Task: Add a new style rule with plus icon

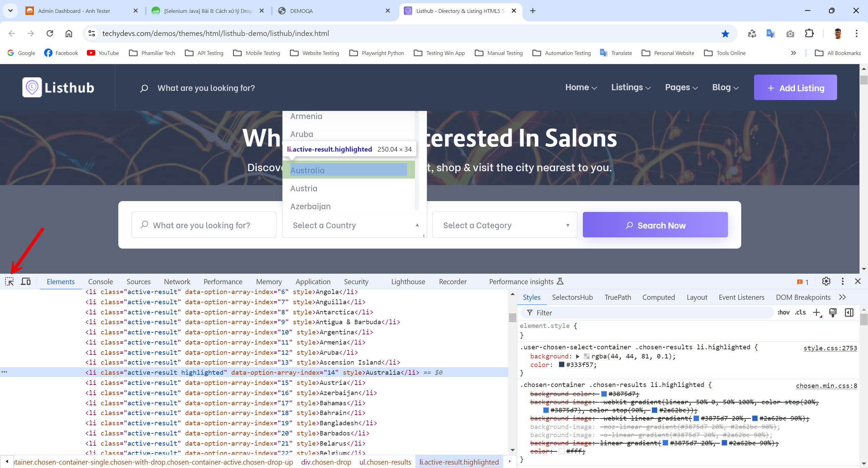Action: tap(817, 313)
